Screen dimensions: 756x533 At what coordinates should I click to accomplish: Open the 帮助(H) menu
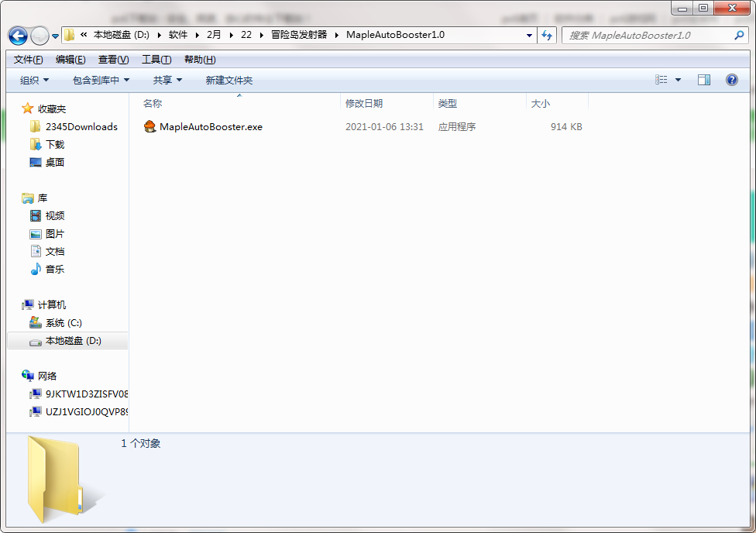200,60
